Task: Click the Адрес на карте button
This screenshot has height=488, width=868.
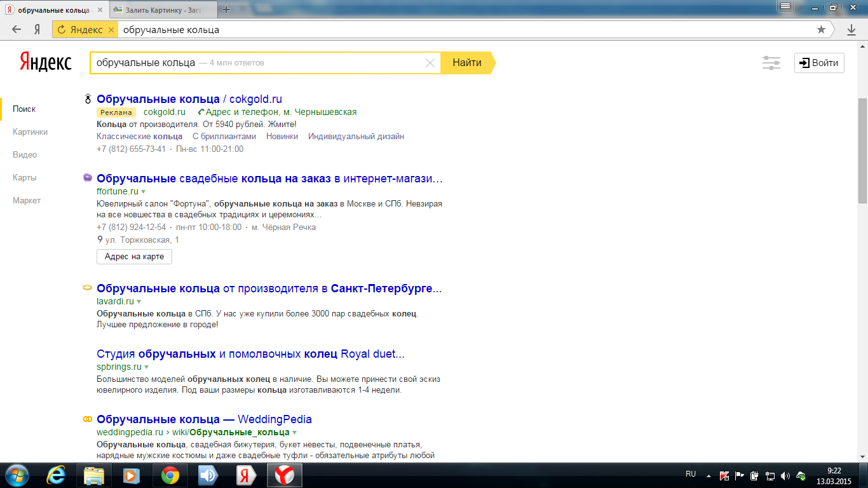Action: click(x=134, y=257)
